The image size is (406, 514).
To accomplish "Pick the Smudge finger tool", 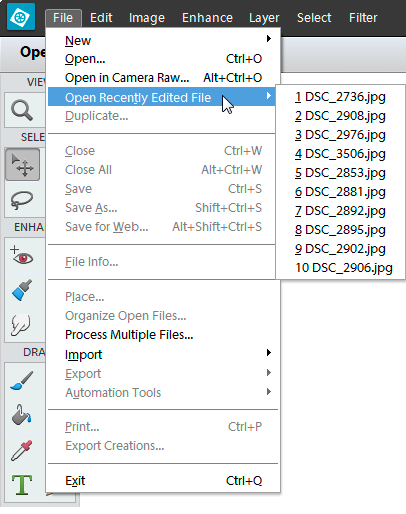I will coord(22,324).
